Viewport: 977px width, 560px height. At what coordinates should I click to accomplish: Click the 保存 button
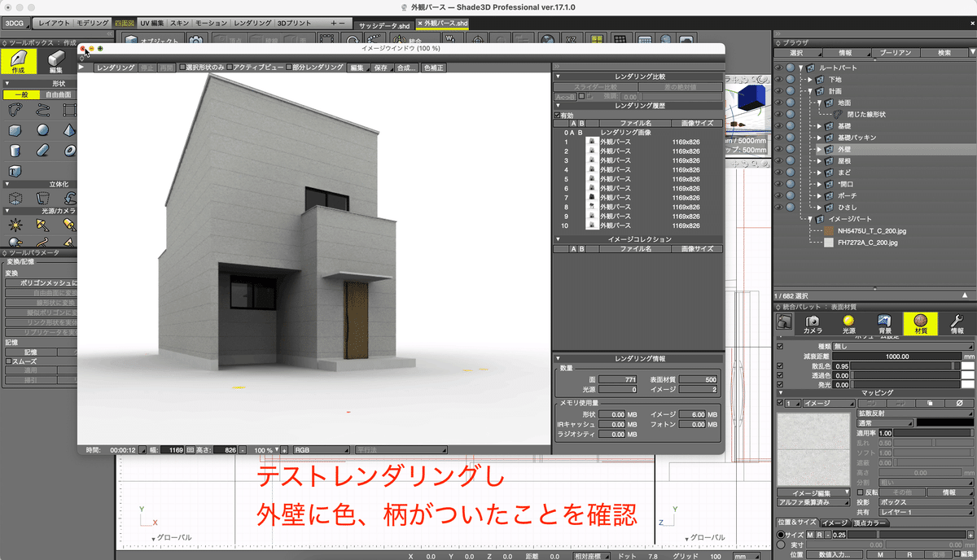coord(381,68)
